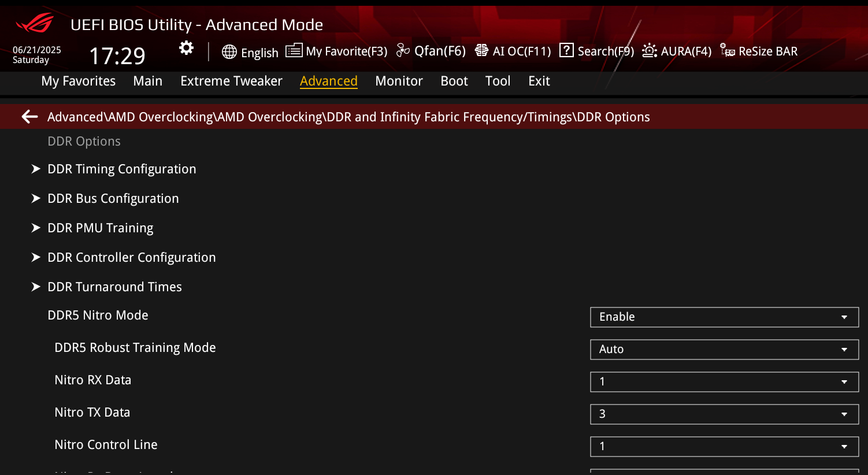This screenshot has width=868, height=475.
Task: Go back using the left arrow
Action: (x=29, y=117)
